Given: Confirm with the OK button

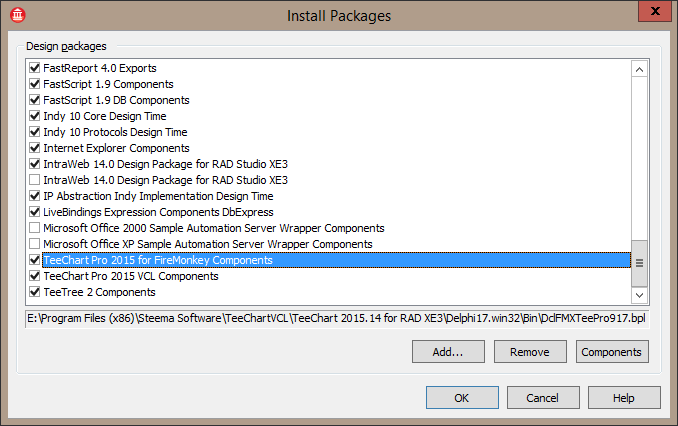Looking at the screenshot, I should 462,397.
